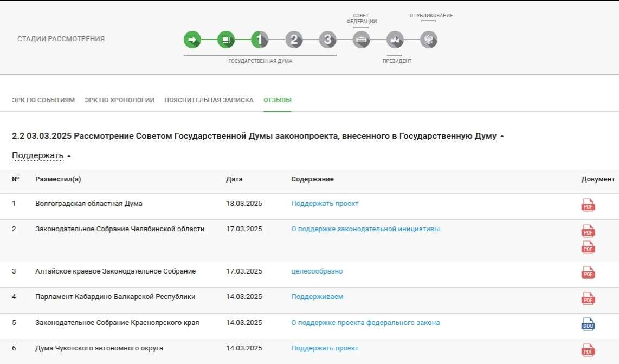This screenshot has height=364, width=619.
Task: Open the Пояснительная записка tab
Action: 209,100
